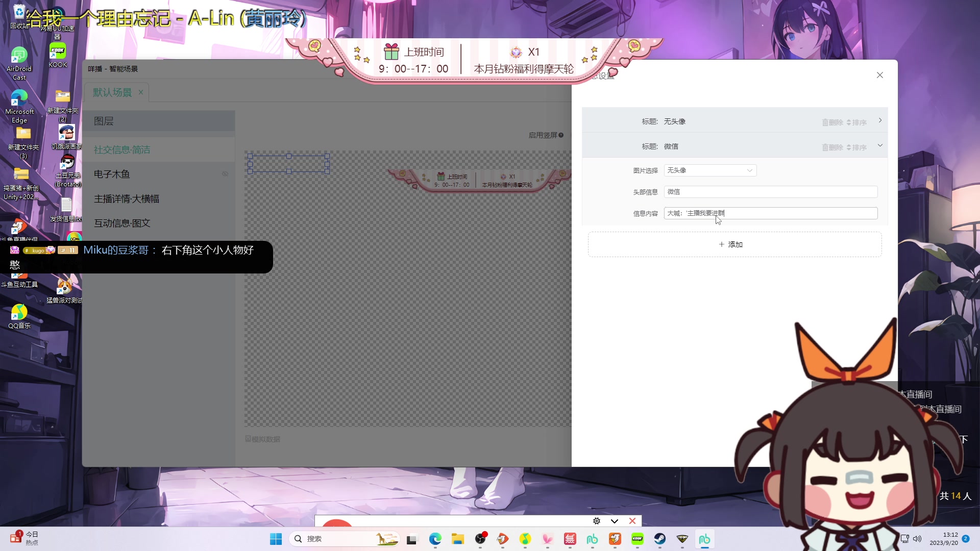The height and width of the screenshot is (551, 980).
Task: Select the 电子木鱼 layer
Action: [x=158, y=174]
